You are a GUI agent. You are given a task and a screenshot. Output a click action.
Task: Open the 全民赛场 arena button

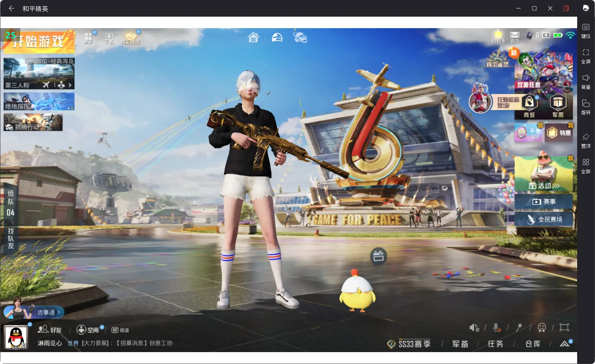544,219
